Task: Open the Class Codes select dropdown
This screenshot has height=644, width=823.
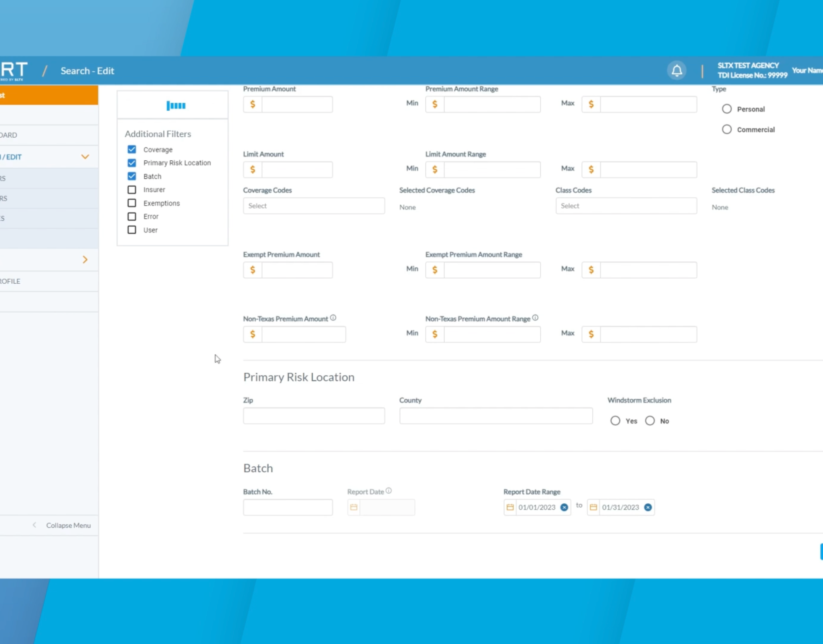Action: click(626, 206)
